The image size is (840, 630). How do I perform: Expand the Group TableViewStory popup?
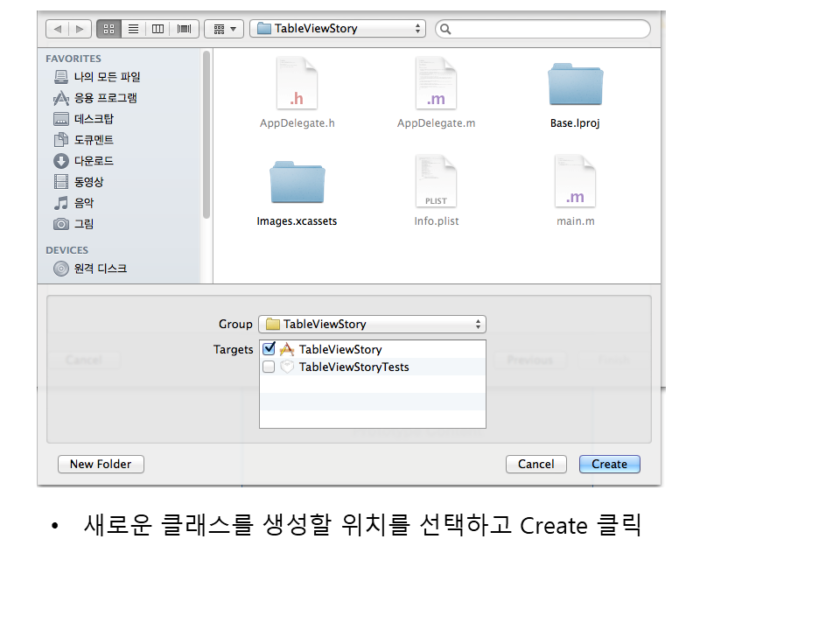pyautogui.click(x=372, y=324)
